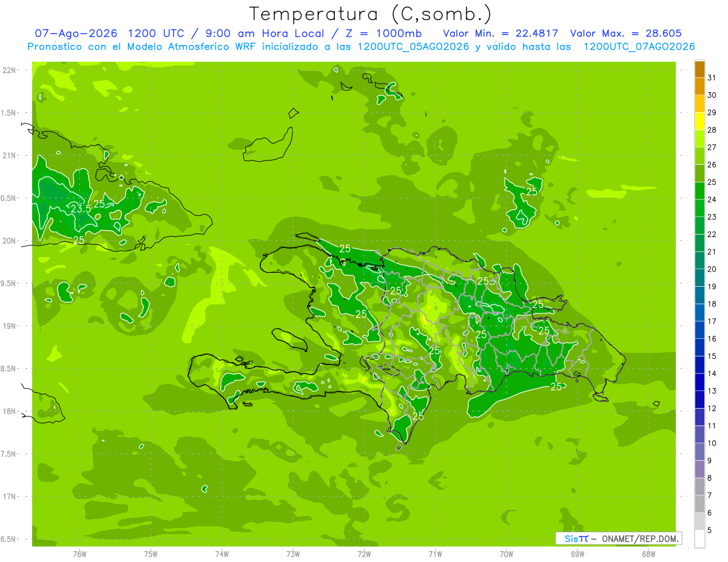Click the "19N" latitude label
Screen dimensions: 728x562
9,326
